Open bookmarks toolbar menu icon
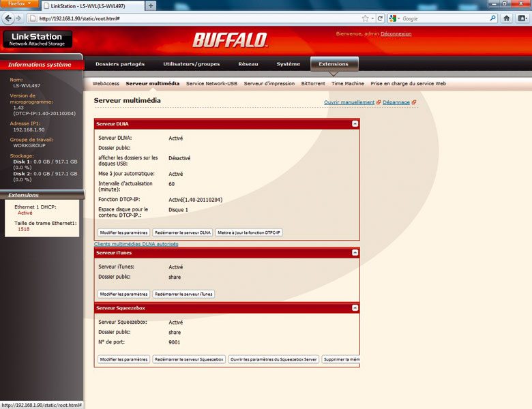The image size is (532, 409). coord(522,18)
